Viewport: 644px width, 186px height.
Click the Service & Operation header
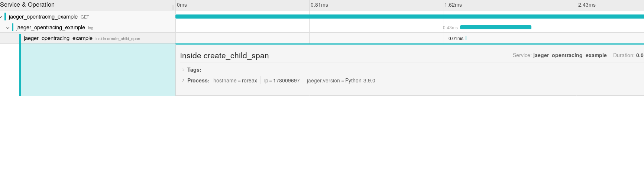point(27,5)
